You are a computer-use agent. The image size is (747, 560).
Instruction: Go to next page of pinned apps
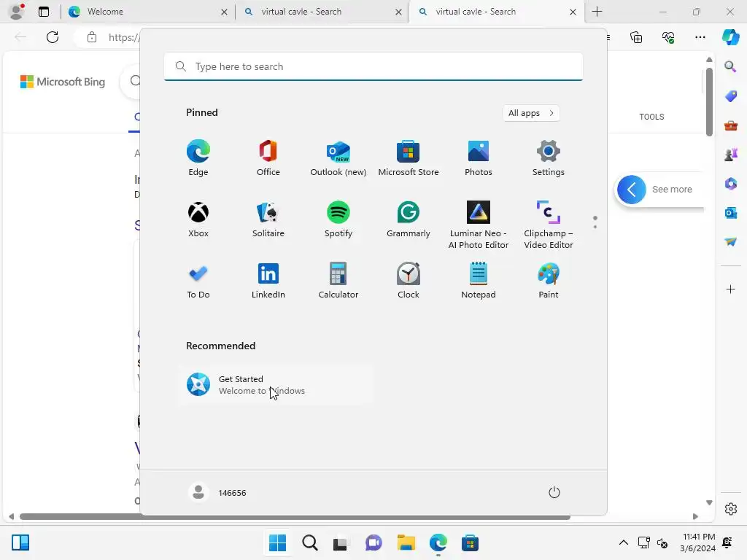tap(595, 227)
